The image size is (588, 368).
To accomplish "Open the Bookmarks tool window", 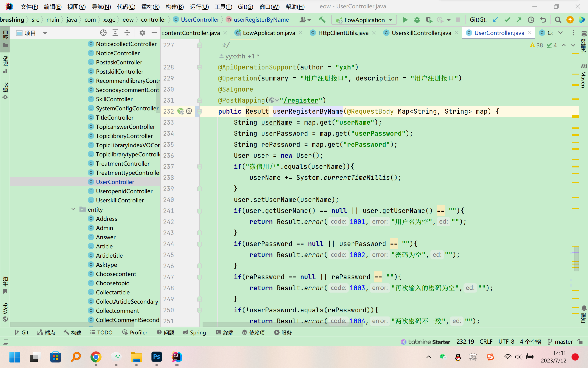I will point(5,285).
